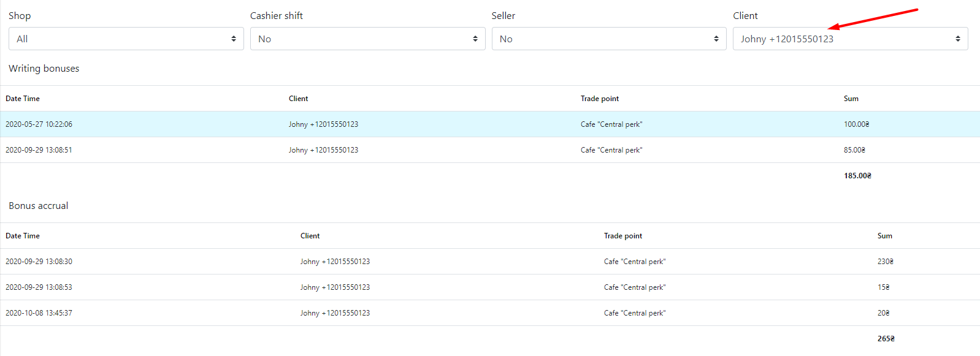Click the Sum header in Writing bonuses table

tap(851, 99)
